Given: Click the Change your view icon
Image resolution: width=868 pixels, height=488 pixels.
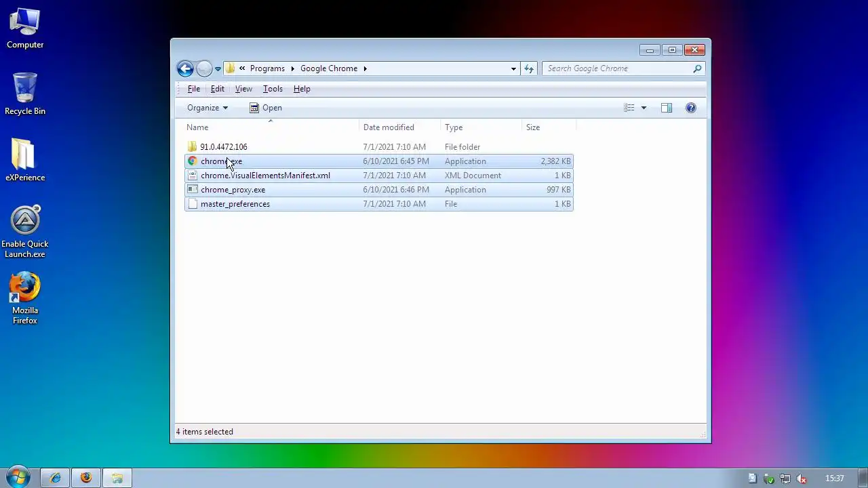Looking at the screenshot, I should pos(629,108).
